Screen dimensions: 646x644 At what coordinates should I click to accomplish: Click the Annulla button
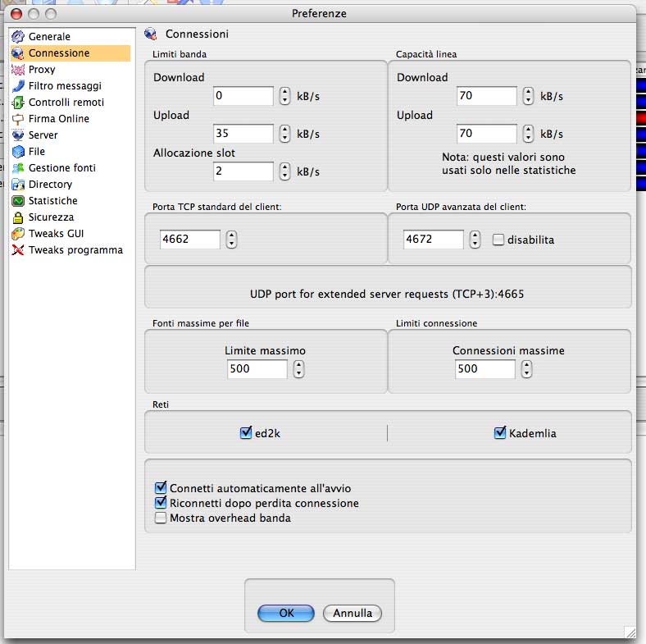(x=353, y=613)
